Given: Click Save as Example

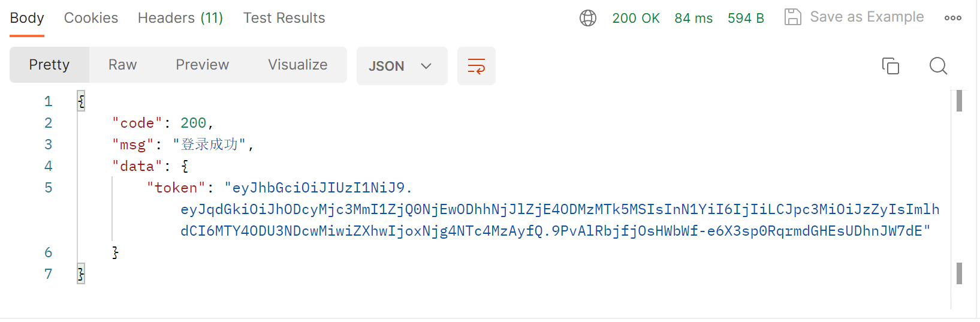Looking at the screenshot, I should (867, 17).
